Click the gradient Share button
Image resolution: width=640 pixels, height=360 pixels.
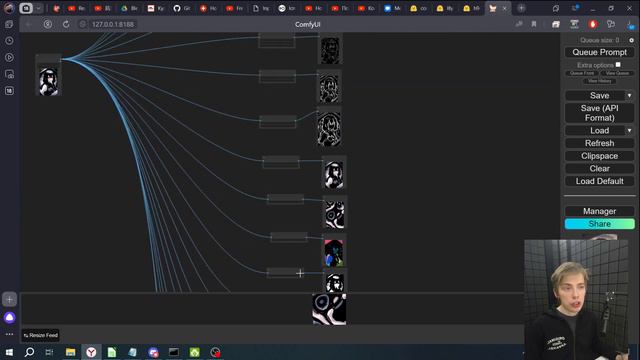click(599, 224)
